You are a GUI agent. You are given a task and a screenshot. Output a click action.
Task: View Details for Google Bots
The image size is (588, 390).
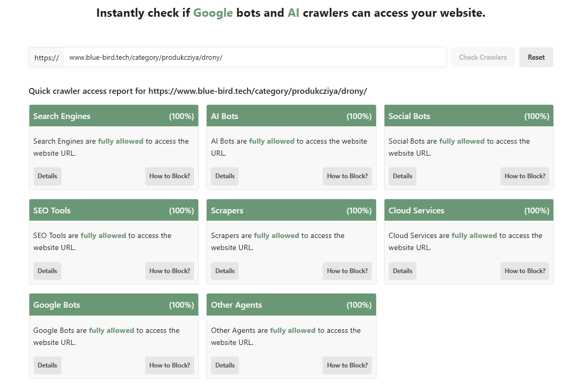click(47, 365)
